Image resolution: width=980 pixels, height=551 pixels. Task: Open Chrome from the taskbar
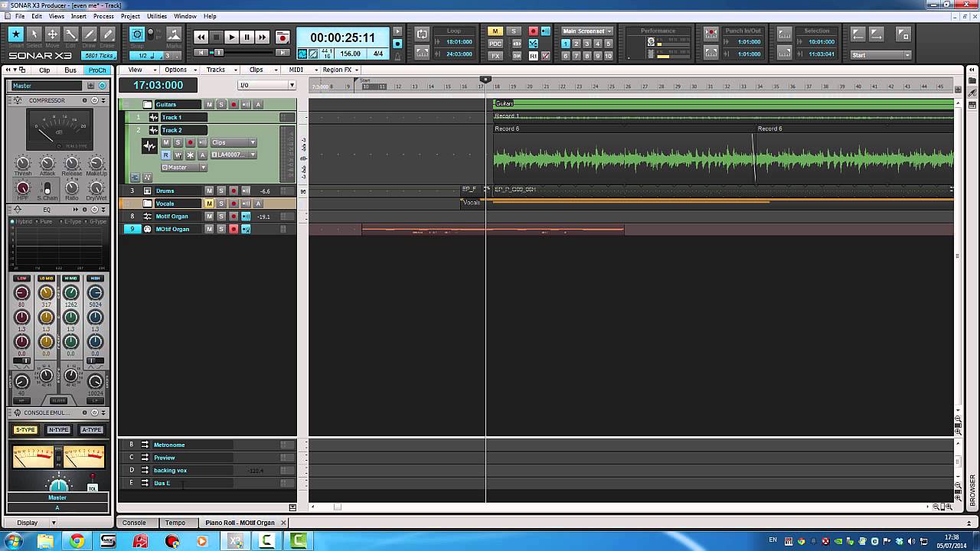(77, 541)
